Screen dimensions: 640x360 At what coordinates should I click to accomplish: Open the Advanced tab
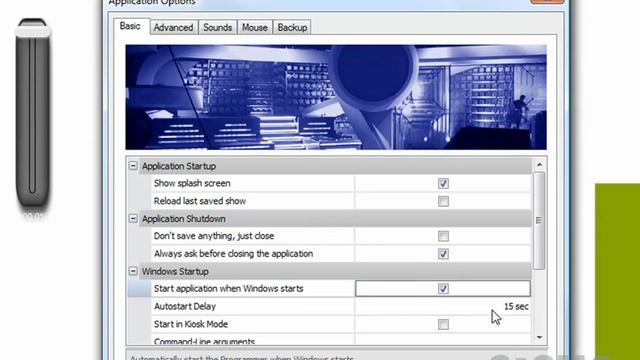pyautogui.click(x=173, y=27)
